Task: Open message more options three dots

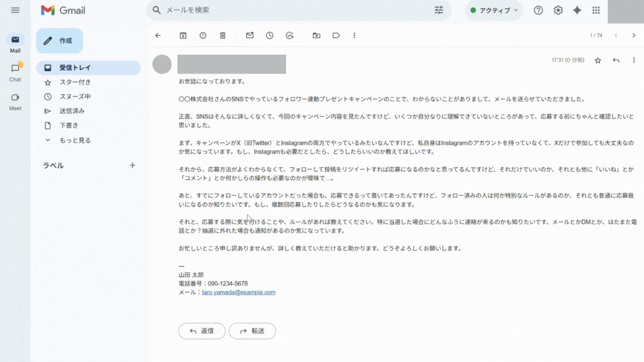Action: (x=634, y=60)
